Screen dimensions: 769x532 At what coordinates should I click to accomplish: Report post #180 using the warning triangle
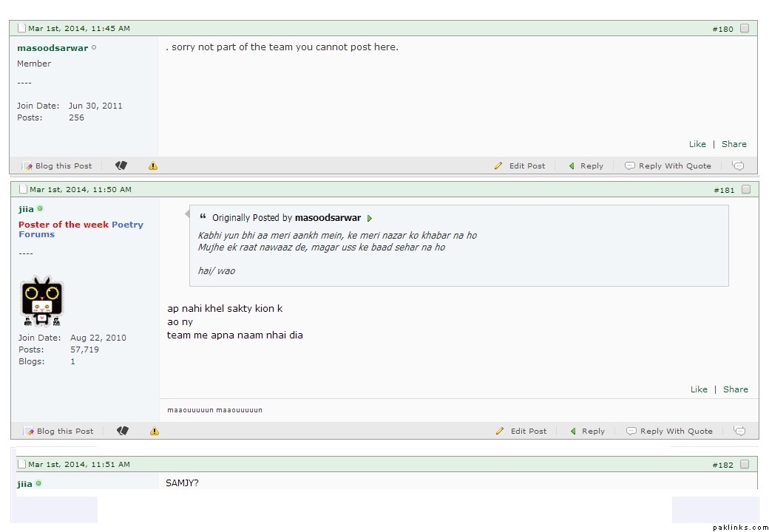(153, 166)
